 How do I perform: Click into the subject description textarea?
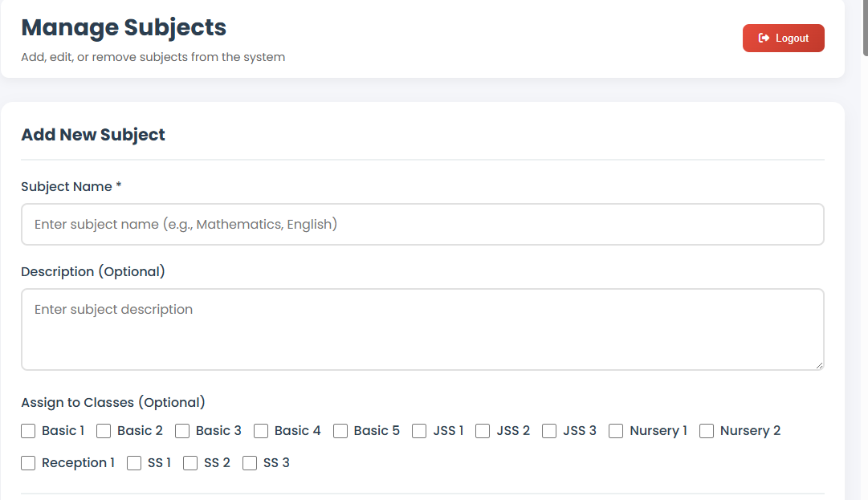422,329
